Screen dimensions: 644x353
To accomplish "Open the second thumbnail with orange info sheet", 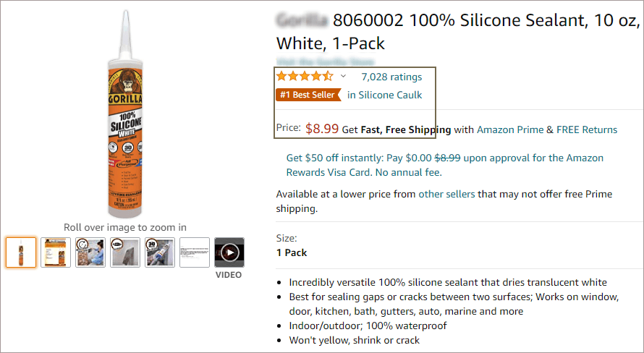I will click(x=56, y=252).
